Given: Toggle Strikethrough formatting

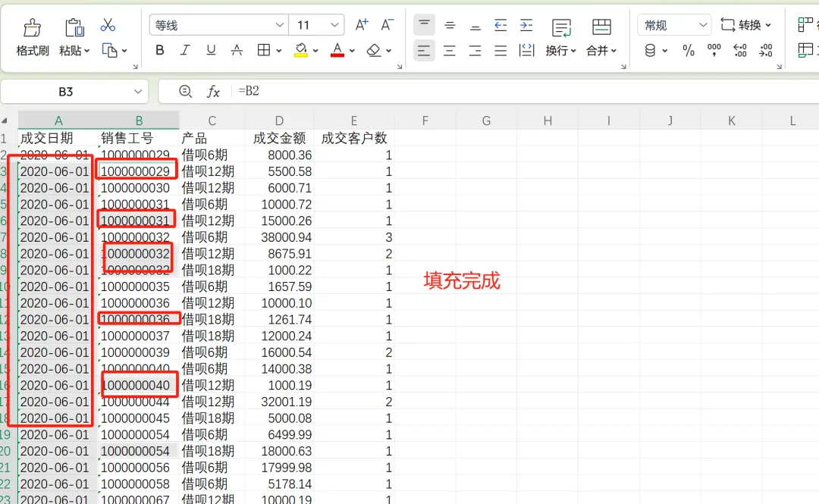Looking at the screenshot, I should 237,50.
